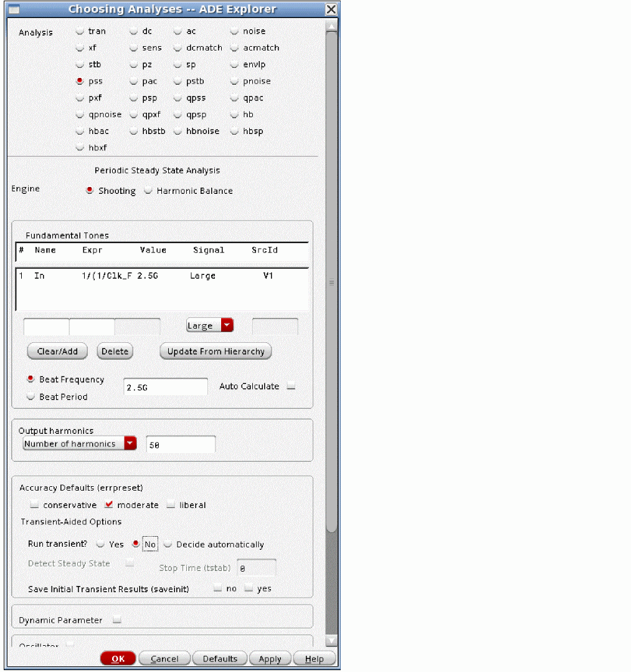This screenshot has width=631, height=672.
Task: Select the pz analysis option
Action: pos(134,64)
